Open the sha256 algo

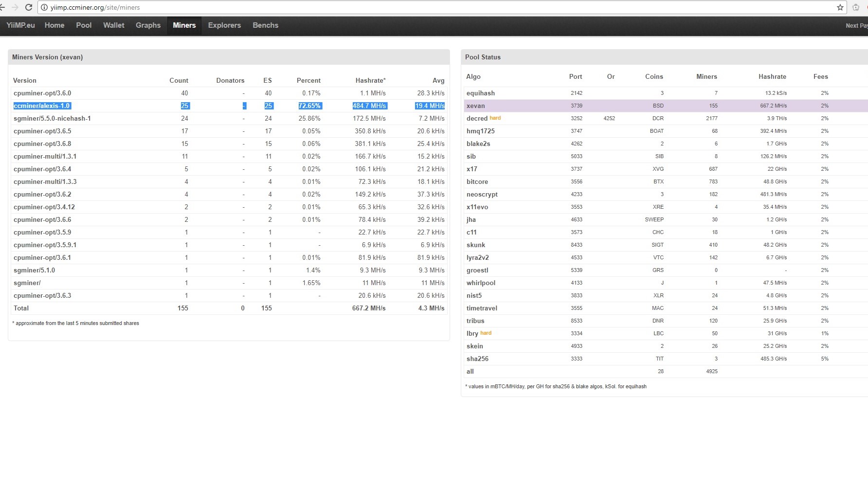[477, 359]
